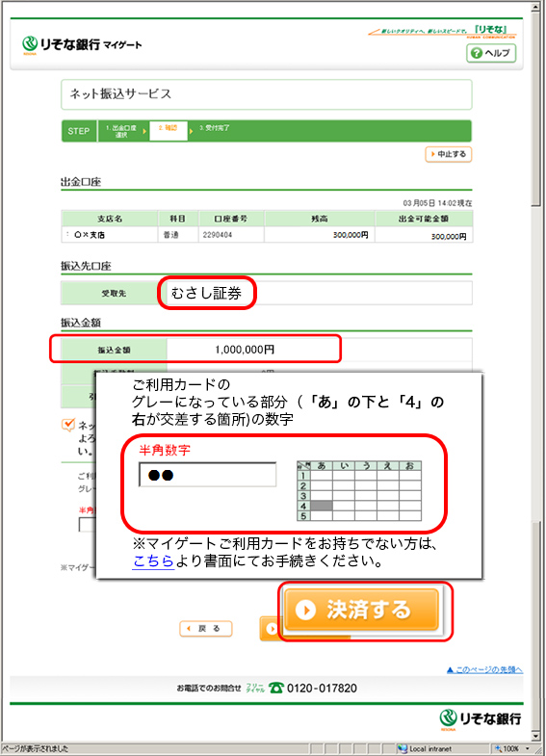Click the 03月05日 14:02現在 timestamp
546x756 pixels.
[x=437, y=203]
